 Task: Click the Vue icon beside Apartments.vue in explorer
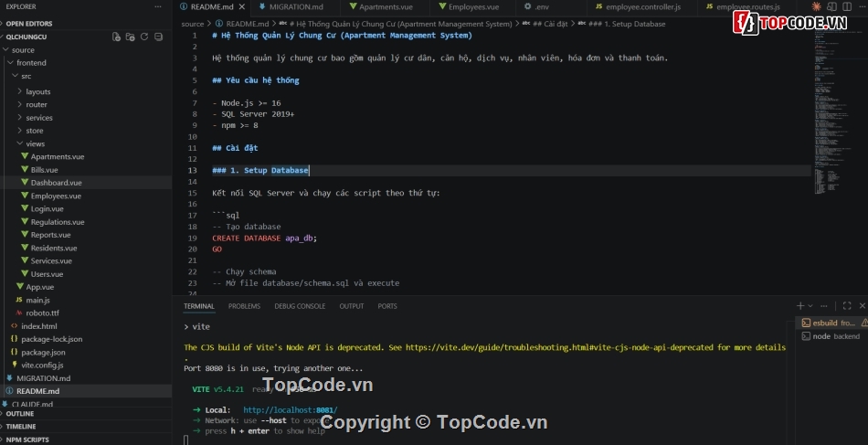(x=25, y=156)
